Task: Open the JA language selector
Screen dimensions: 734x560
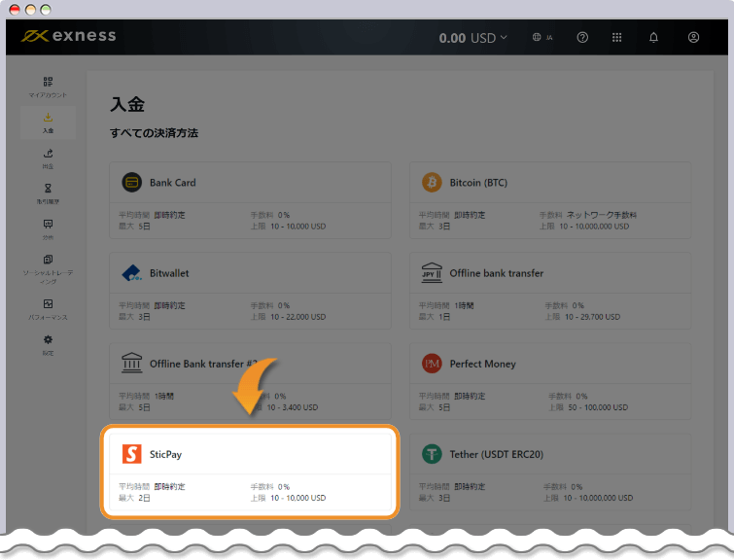Action: [x=542, y=37]
